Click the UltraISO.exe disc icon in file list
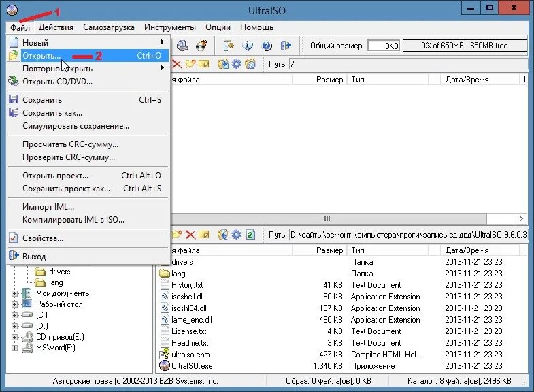 (165, 365)
